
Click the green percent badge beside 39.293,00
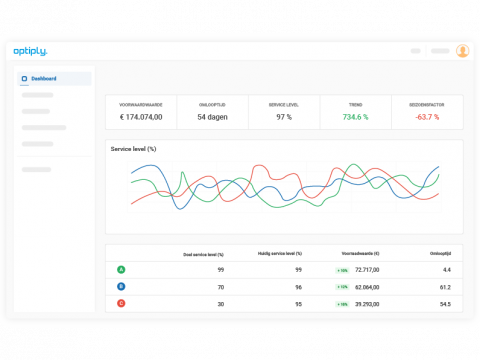click(342, 304)
